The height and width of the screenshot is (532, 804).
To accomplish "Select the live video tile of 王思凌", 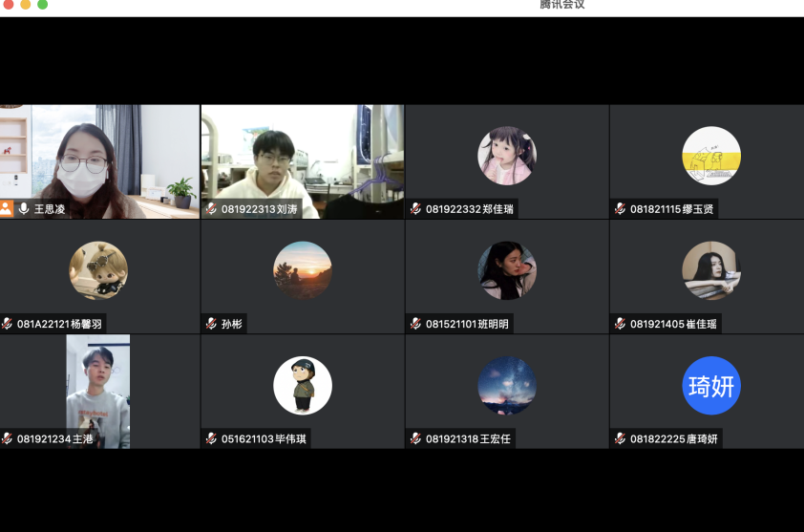I will pos(99,153).
